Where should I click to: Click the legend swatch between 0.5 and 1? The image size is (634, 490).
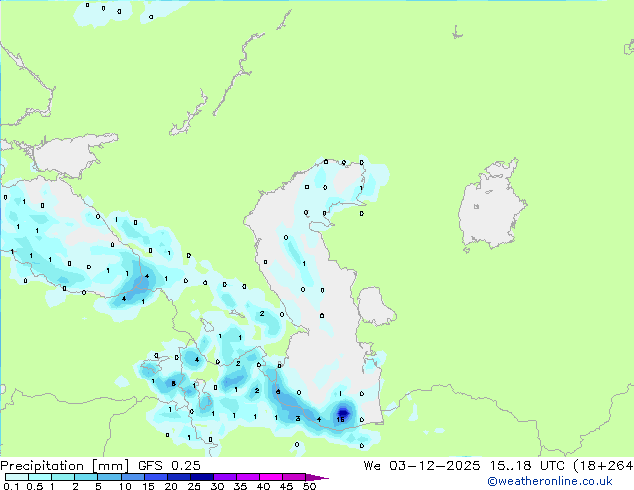(40, 477)
